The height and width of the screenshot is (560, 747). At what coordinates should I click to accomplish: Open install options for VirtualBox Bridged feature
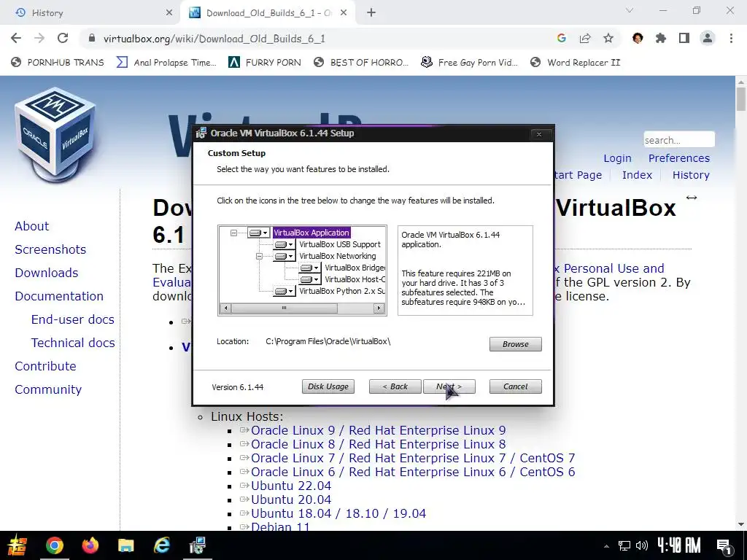point(309,268)
